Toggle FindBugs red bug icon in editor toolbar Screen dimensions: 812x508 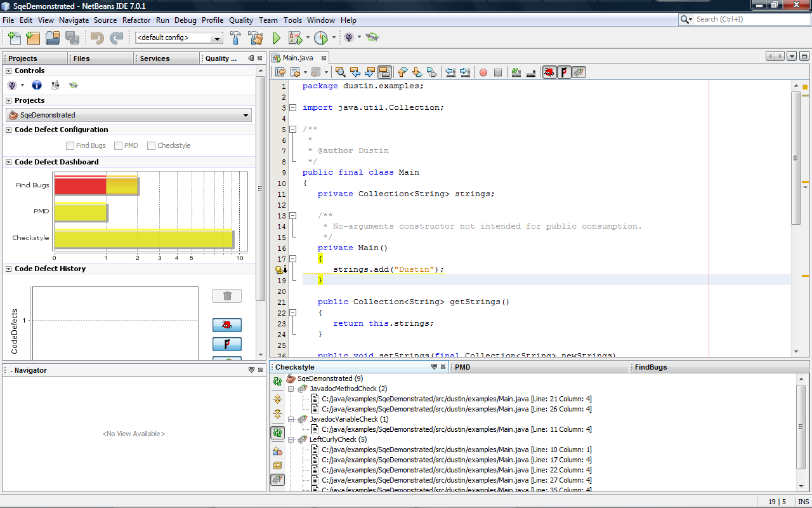coord(549,72)
